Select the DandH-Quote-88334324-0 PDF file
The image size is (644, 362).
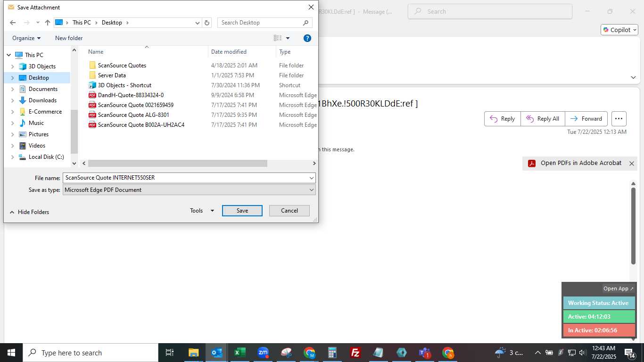point(131,95)
